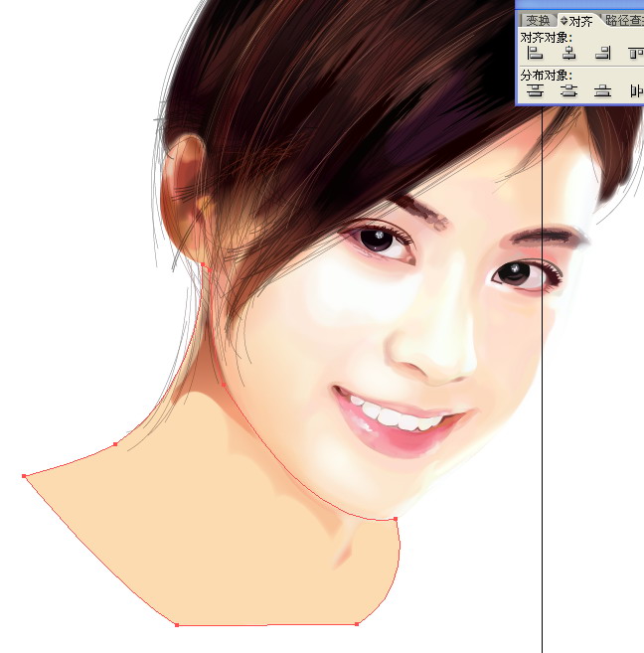Click the vertical distribute center icon
644x653 pixels.
tap(568, 90)
